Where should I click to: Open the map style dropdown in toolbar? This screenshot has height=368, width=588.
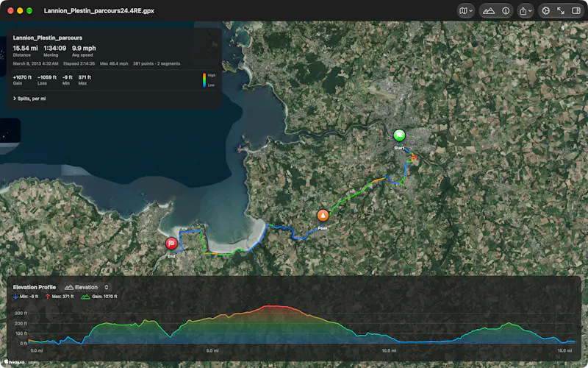tap(466, 11)
